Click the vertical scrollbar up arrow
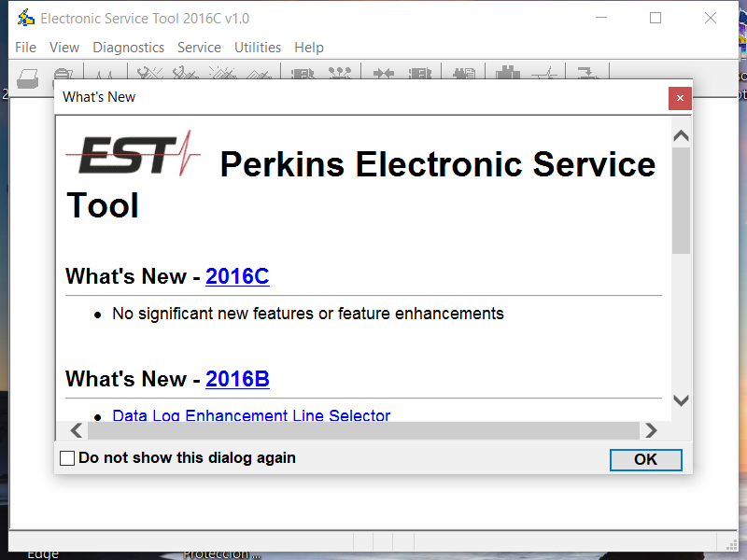Image resolution: width=747 pixels, height=560 pixels. 682,136
